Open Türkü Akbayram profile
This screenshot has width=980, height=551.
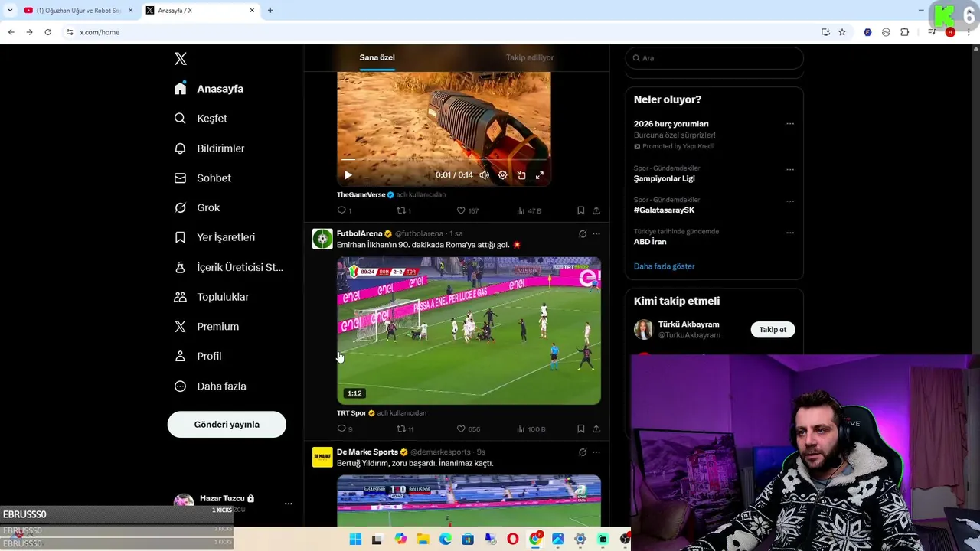point(688,324)
